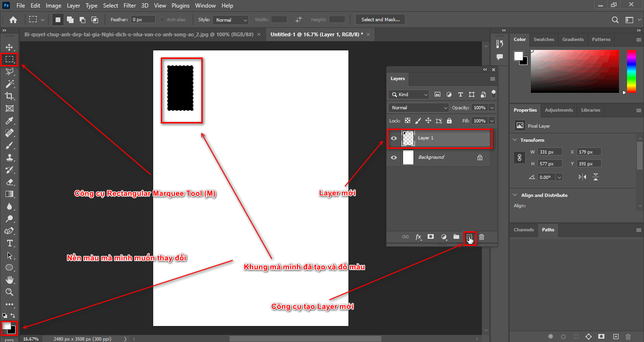Screen dimensions: 644x342
Task: Switch to the Swatches tab
Action: click(x=544, y=39)
